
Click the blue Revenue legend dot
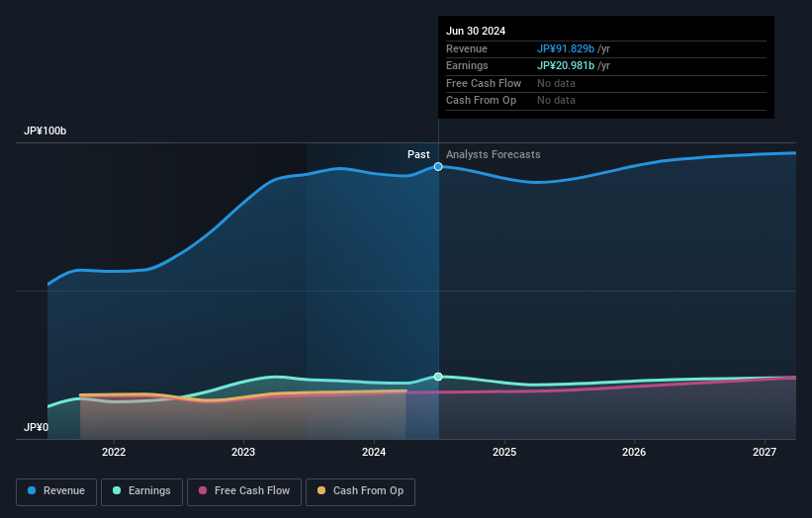pos(32,490)
